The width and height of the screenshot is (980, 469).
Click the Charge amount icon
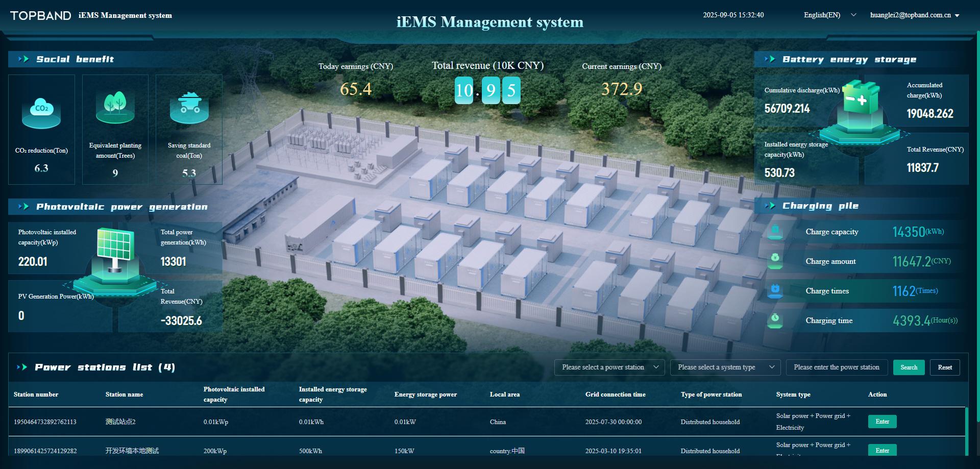(x=775, y=261)
